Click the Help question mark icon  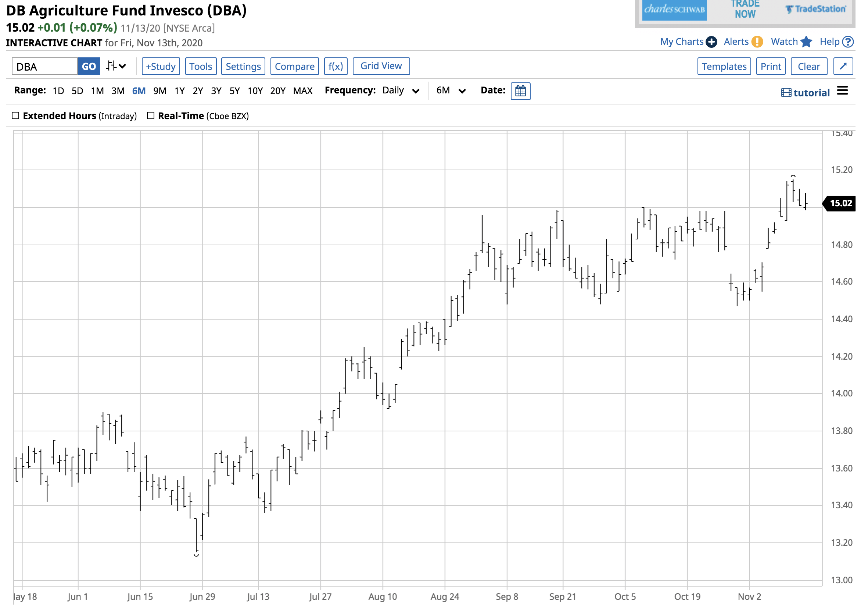tap(849, 42)
